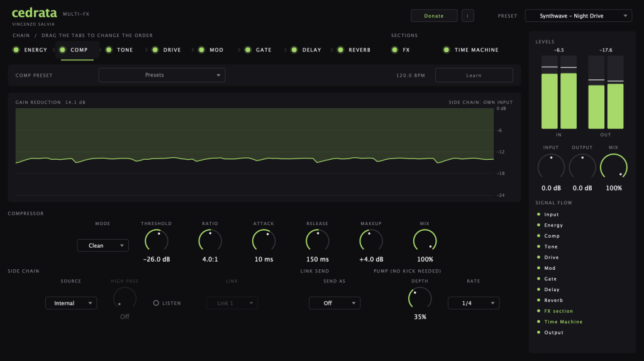The image size is (644, 361).
Task: Click the Attack knob at 10 ms
Action: pyautogui.click(x=264, y=241)
